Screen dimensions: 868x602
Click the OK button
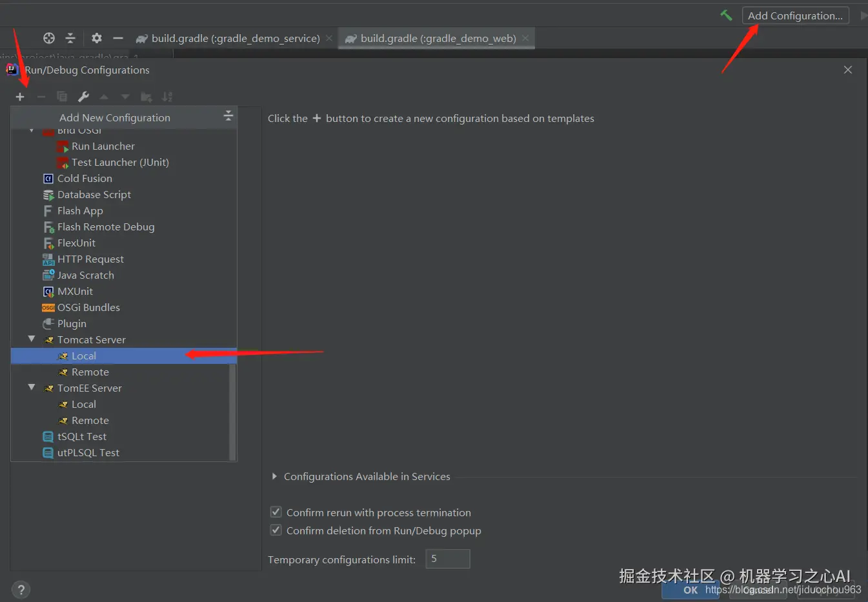(x=691, y=590)
